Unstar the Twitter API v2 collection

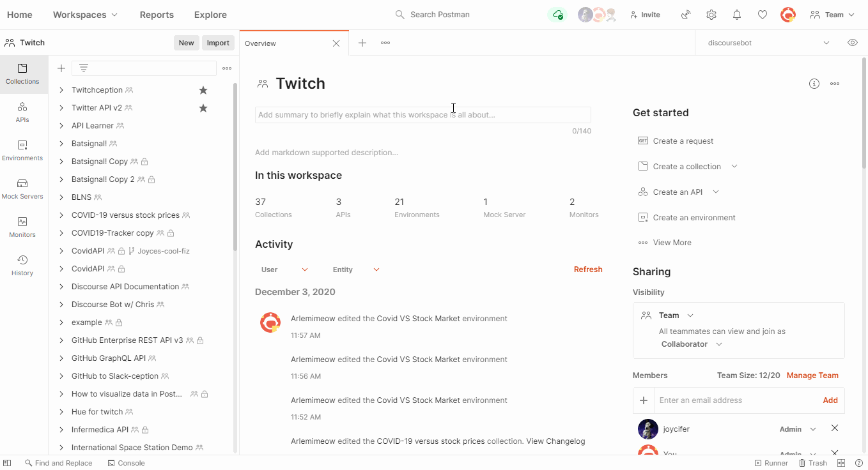(203, 108)
